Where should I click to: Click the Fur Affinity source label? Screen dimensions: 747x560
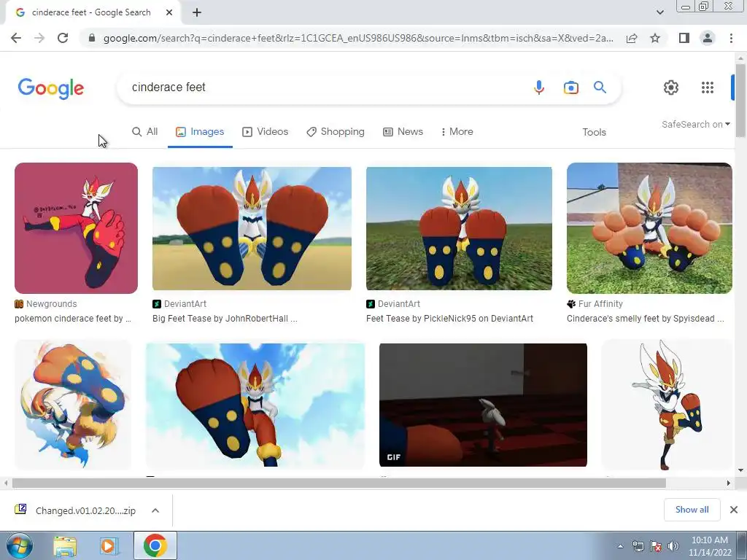pyautogui.click(x=595, y=304)
